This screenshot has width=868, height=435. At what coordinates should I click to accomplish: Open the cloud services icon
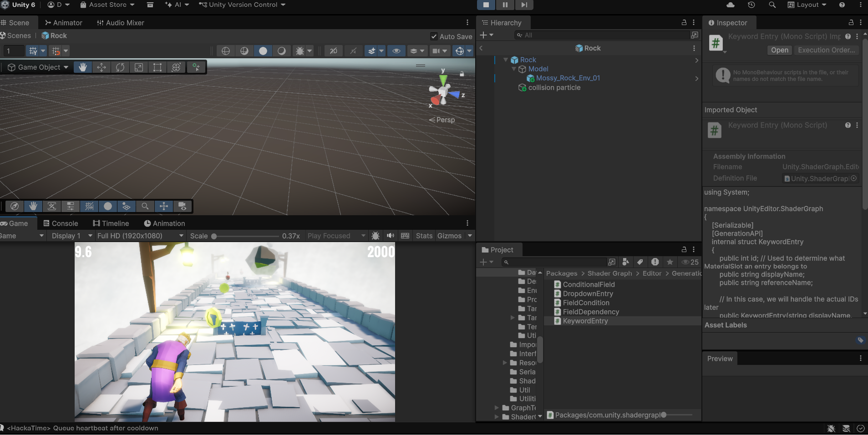point(731,5)
